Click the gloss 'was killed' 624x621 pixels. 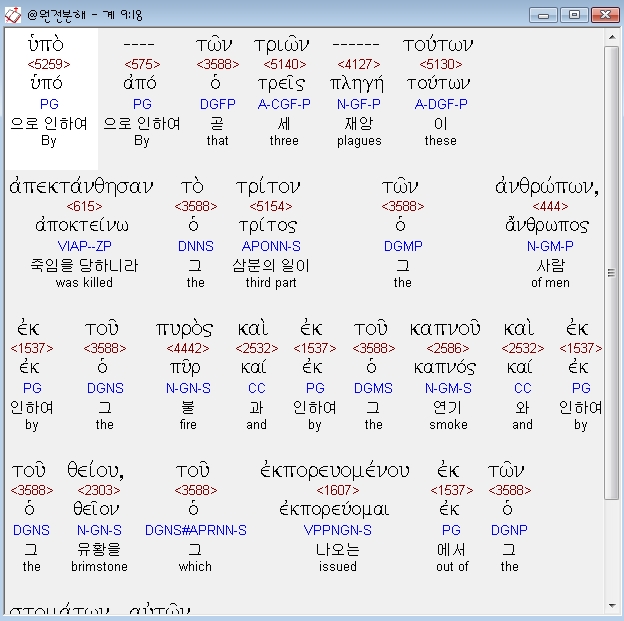(84, 283)
